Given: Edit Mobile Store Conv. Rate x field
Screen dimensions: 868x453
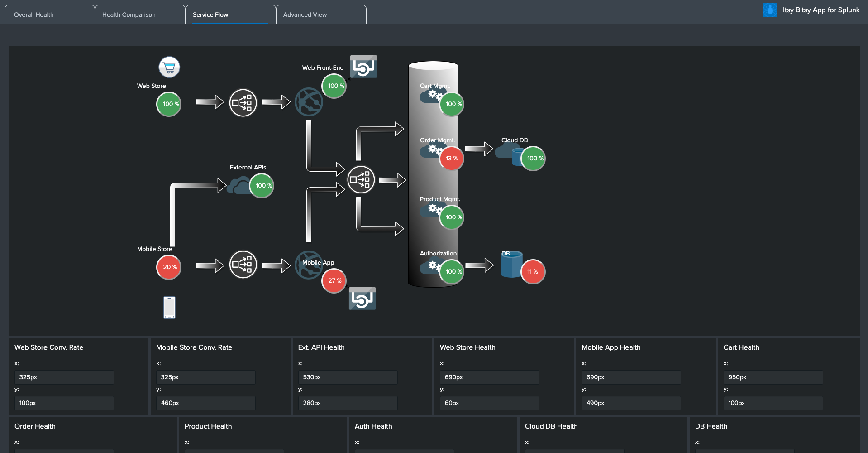Looking at the screenshot, I should [206, 377].
